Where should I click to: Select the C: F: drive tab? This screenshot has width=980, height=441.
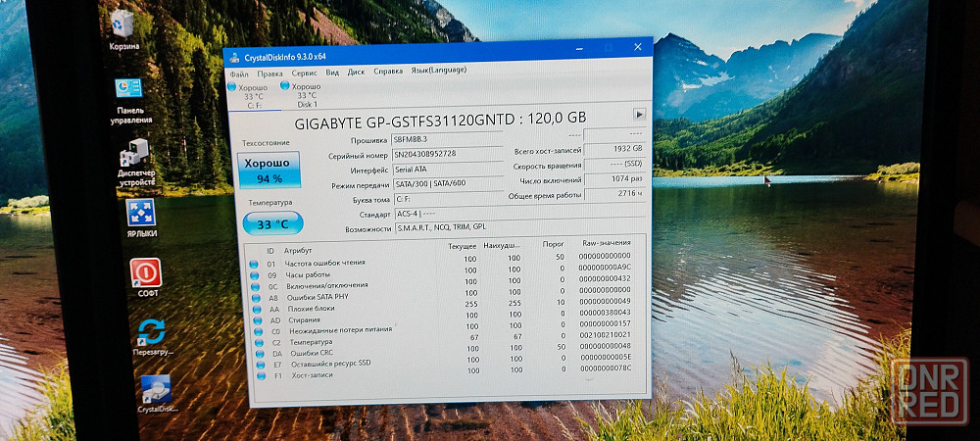(251, 96)
